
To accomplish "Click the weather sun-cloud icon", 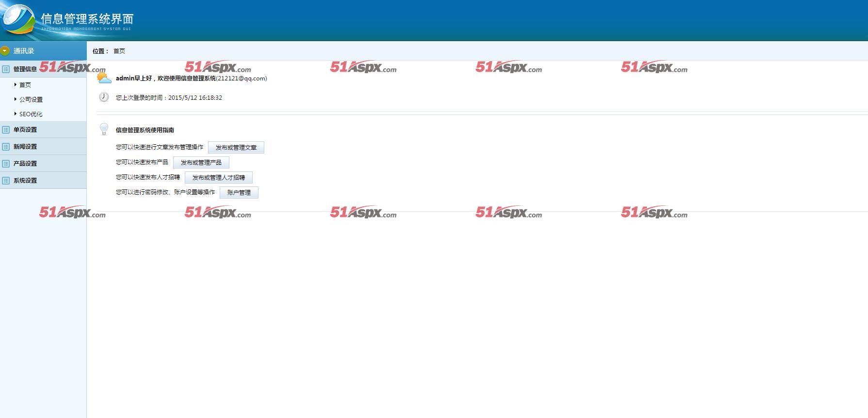I will coord(104,78).
